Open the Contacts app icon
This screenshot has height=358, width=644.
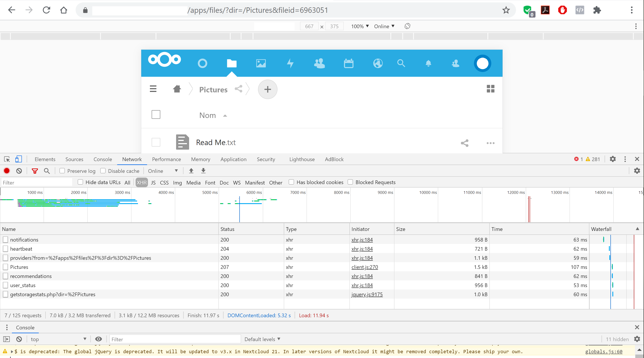[x=320, y=63]
